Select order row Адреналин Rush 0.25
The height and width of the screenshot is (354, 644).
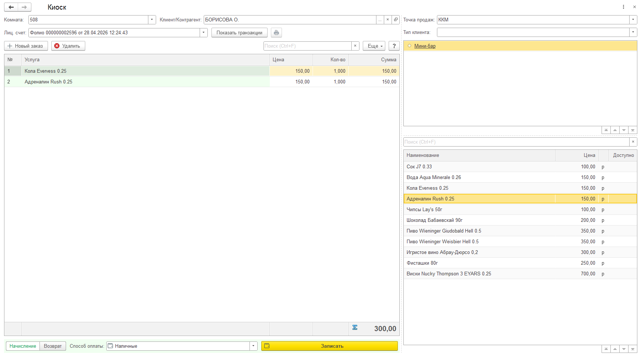pos(202,82)
